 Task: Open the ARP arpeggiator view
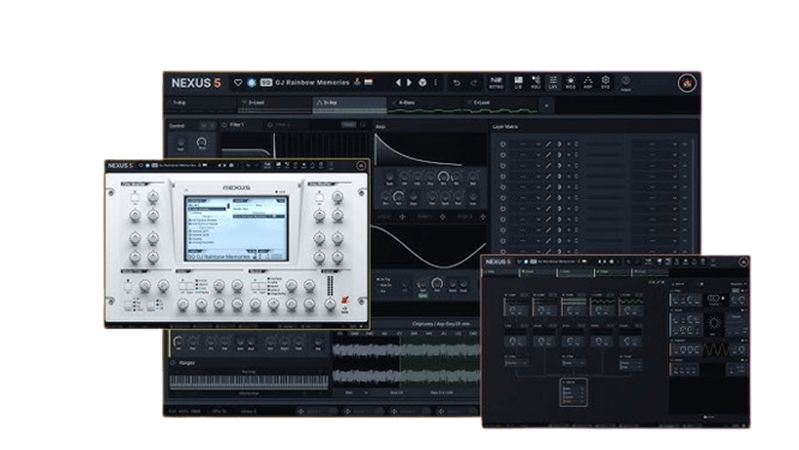point(588,83)
